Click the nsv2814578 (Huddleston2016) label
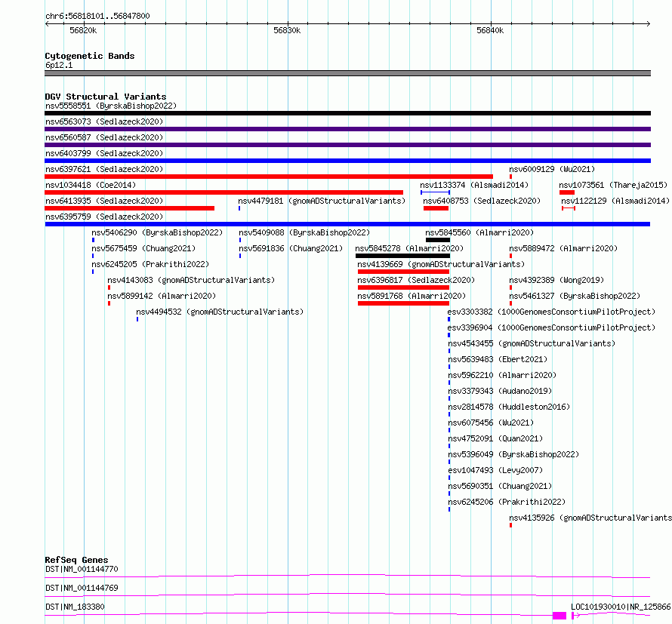The width and height of the screenshot is (672, 624). tap(509, 407)
